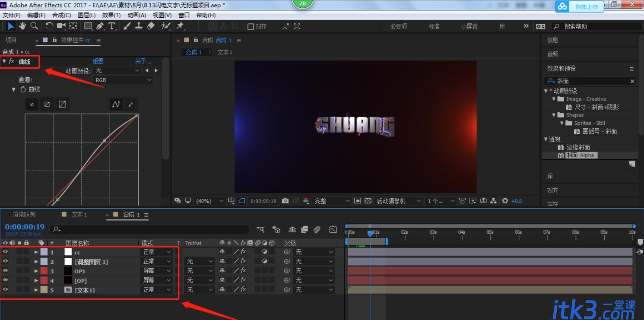Switch to the 必要项 workspace
644x320 pixels.
tap(399, 26)
